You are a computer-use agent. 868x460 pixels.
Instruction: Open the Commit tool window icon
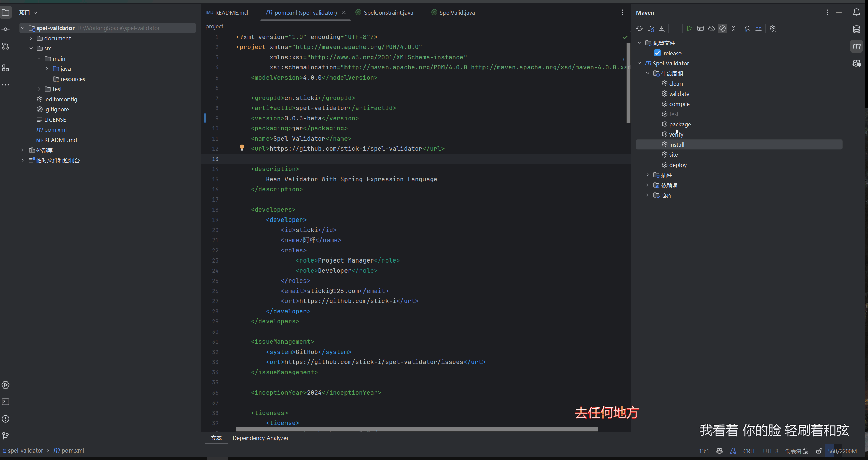coord(6,29)
